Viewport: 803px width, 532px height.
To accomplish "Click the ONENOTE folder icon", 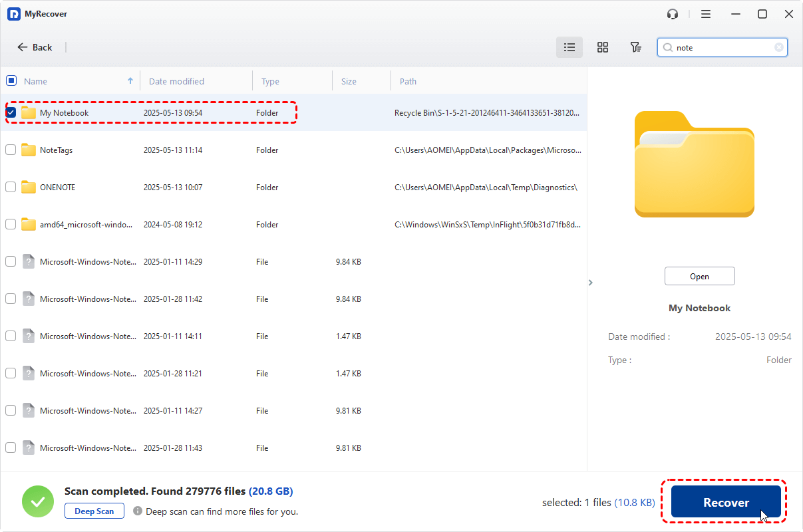I will 28,187.
